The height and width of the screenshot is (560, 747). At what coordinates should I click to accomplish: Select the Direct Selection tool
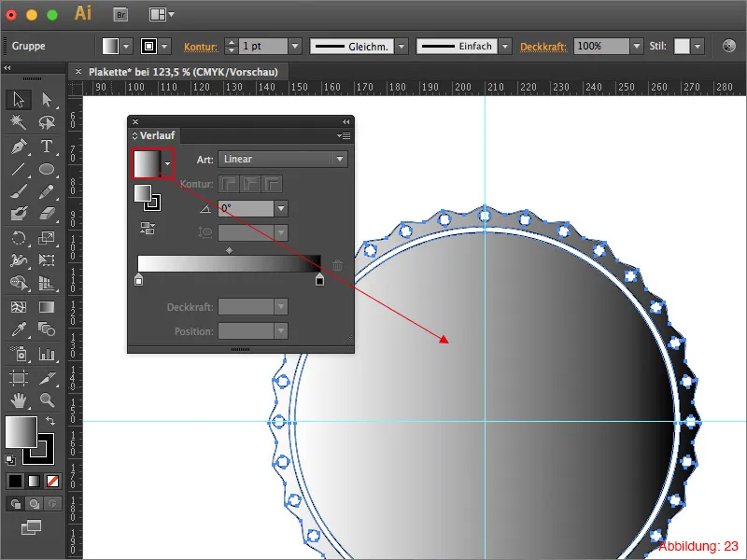pyautogui.click(x=47, y=100)
